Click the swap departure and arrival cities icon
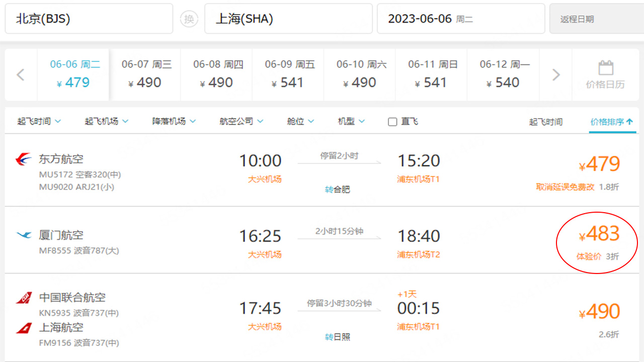 tap(189, 19)
